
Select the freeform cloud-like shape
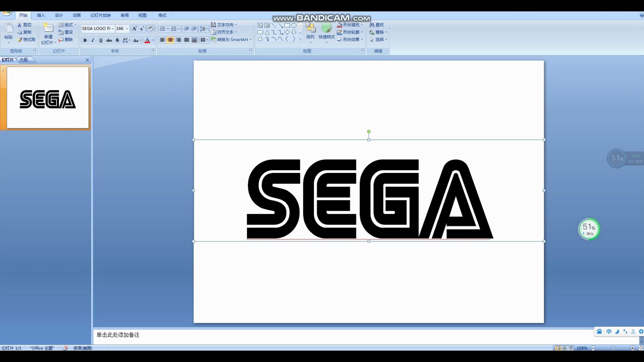pos(260,39)
